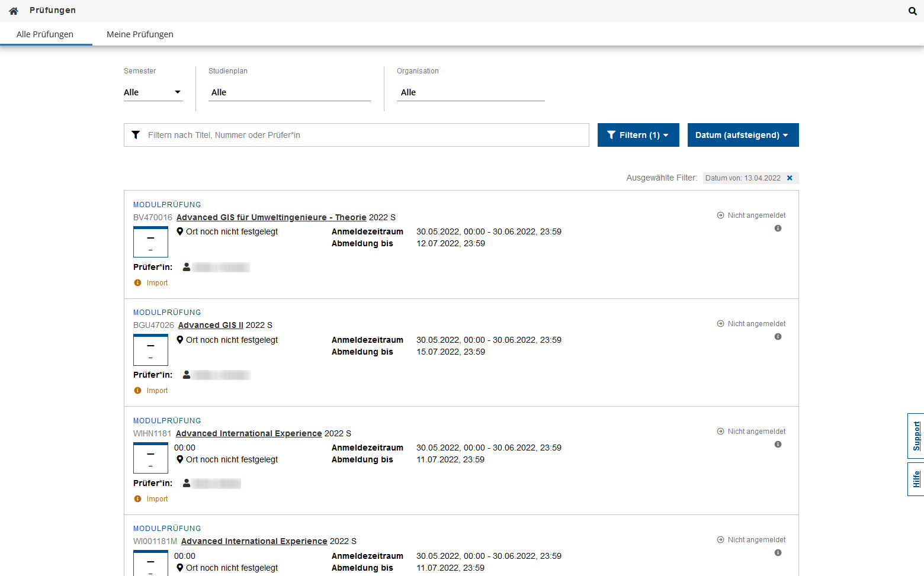Click info icon for Advanced GIS II exam
This screenshot has height=576, width=924.
(778, 337)
